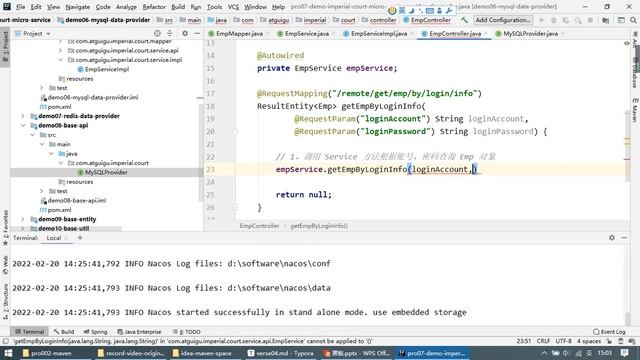This screenshot has width=640, height=360.
Task: Open Project sidebar tool window tab
Action: (x=5, y=46)
